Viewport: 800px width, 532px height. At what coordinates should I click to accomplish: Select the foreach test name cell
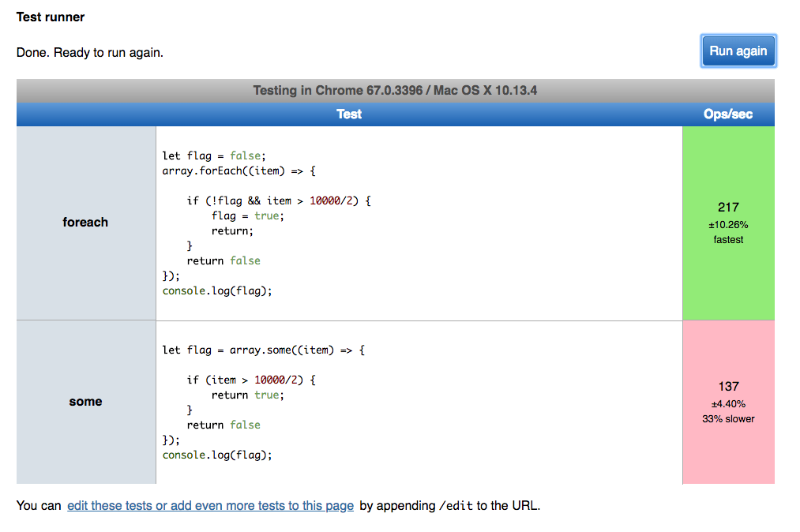coord(85,223)
